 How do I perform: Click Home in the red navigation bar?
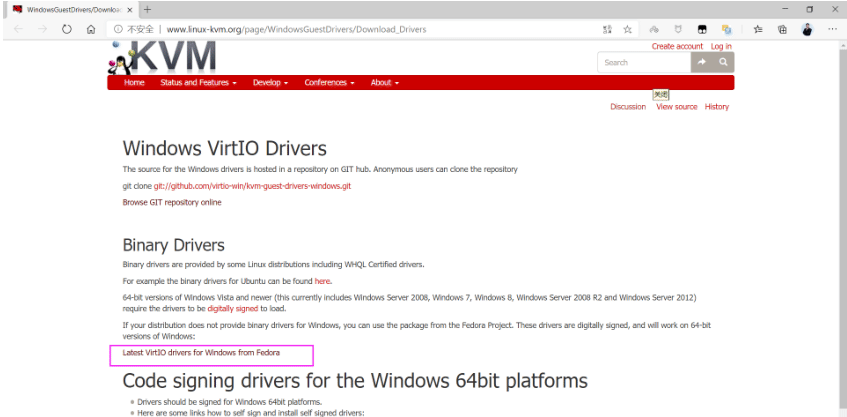point(134,83)
